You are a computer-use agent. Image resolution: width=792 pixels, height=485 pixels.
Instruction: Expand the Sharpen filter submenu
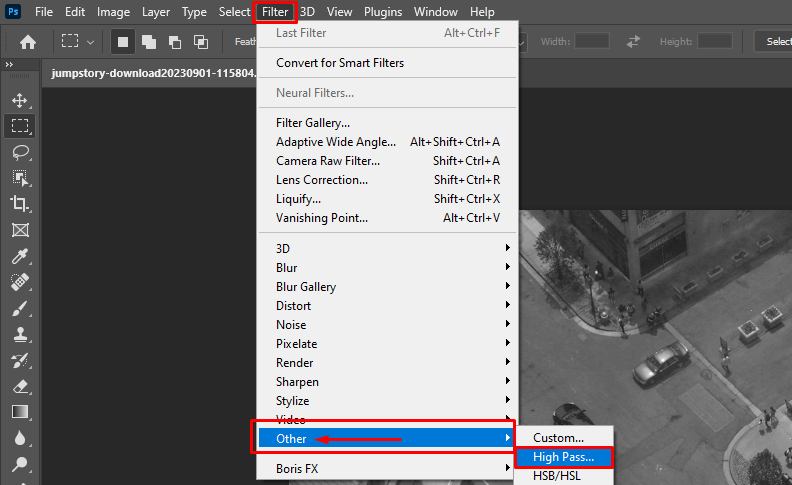(x=385, y=381)
